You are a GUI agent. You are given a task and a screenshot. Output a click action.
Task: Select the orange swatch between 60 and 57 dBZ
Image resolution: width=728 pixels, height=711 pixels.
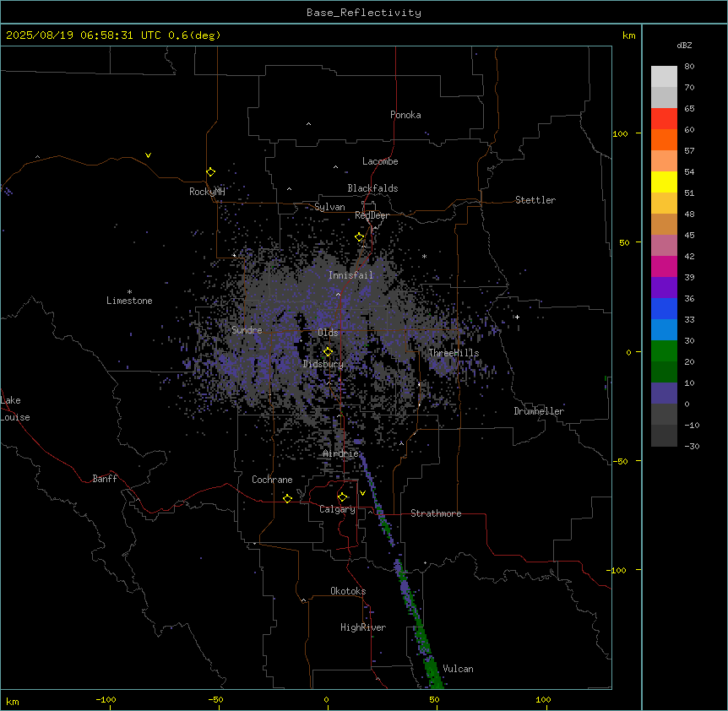[x=664, y=139]
